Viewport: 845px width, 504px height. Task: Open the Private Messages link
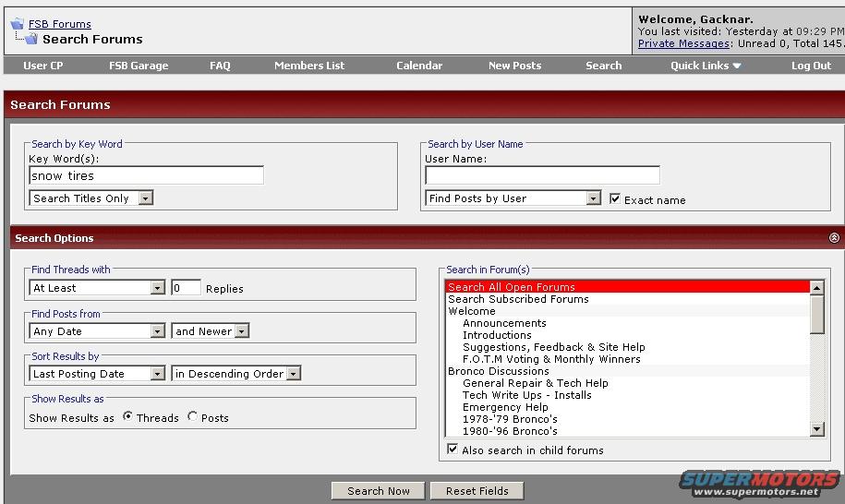[x=683, y=43]
